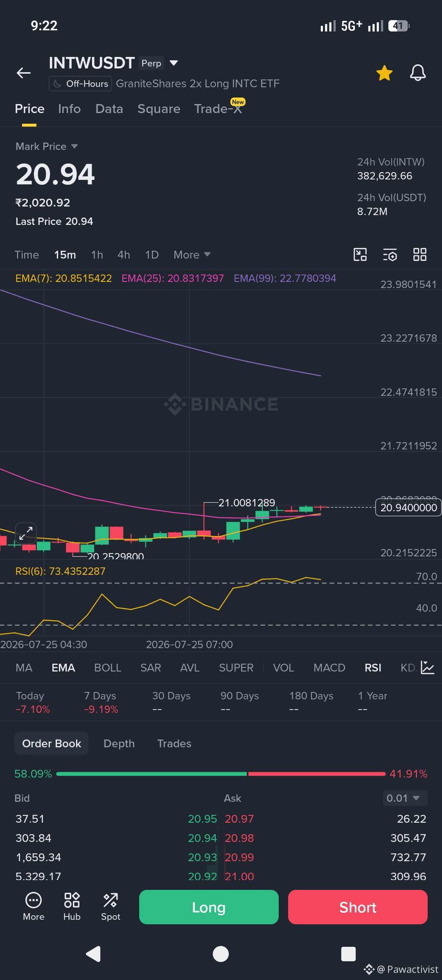
Task: Select the AVL indicator
Action: (190, 668)
